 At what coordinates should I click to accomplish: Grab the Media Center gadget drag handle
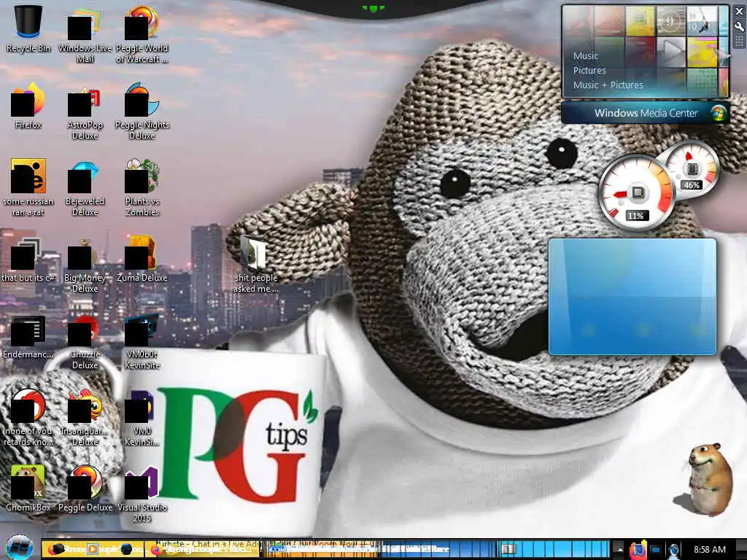coord(740,42)
